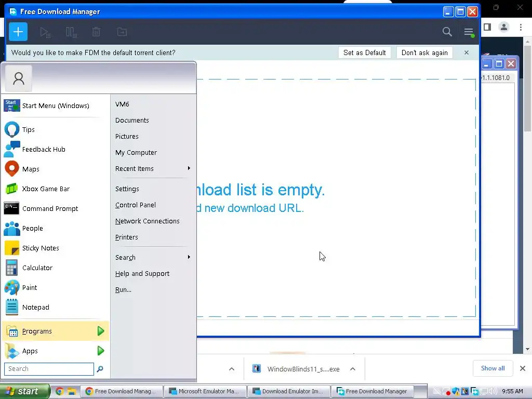Screen dimensions: 532x399
Task: Expand Recent Items submenu
Action: tap(153, 169)
